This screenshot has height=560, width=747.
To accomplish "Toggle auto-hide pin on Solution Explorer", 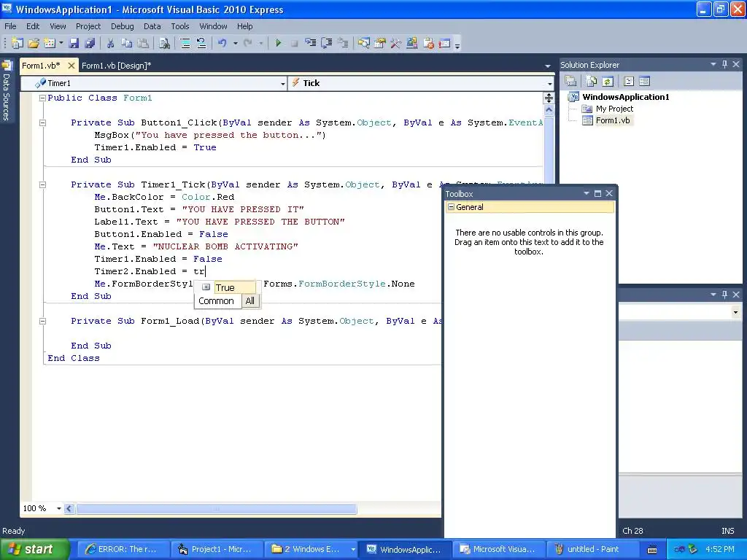I will click(x=724, y=64).
